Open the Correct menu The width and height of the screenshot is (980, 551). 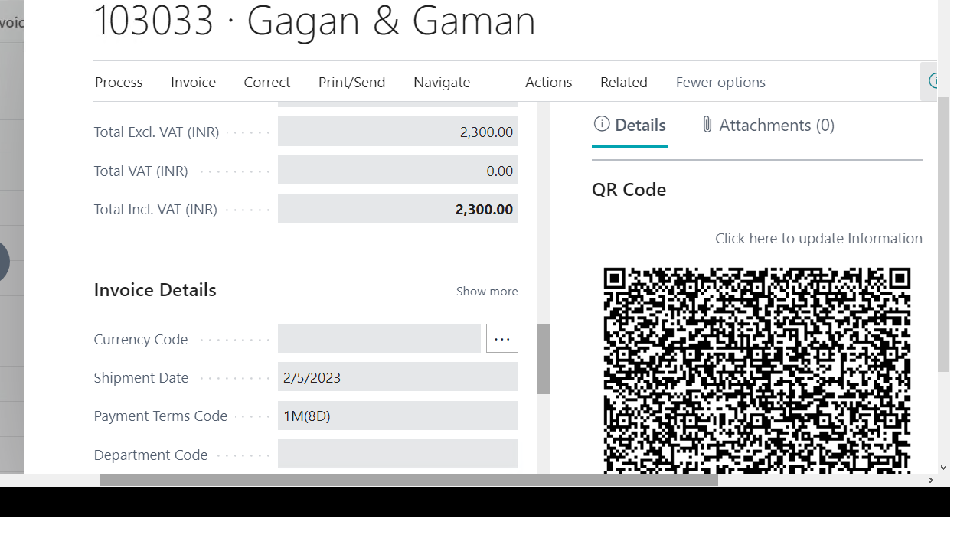266,82
